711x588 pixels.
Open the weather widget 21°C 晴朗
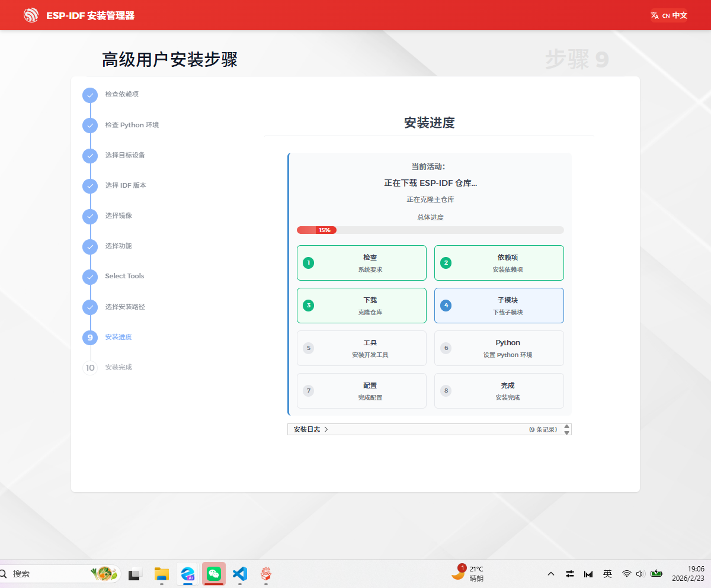(468, 573)
